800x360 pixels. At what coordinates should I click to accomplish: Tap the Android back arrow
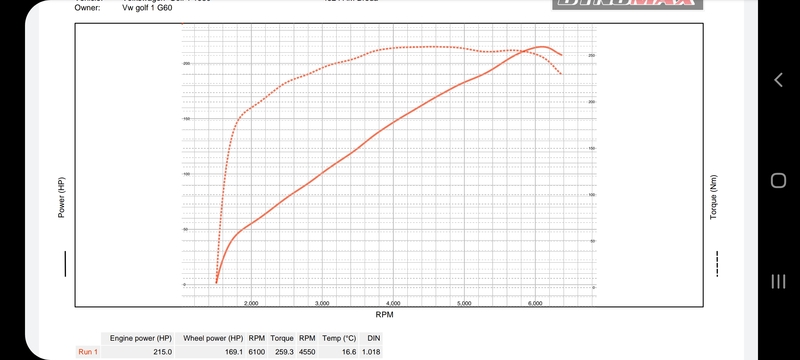coord(778,80)
